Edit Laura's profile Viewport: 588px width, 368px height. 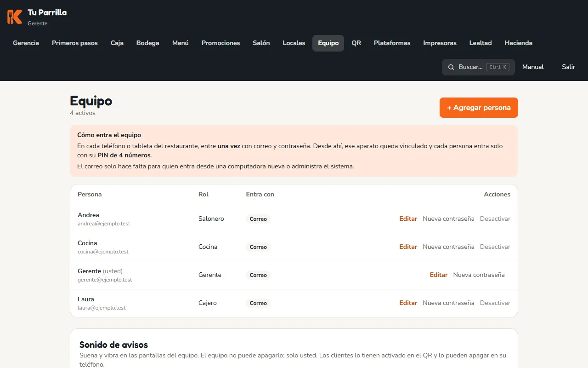[x=408, y=303]
